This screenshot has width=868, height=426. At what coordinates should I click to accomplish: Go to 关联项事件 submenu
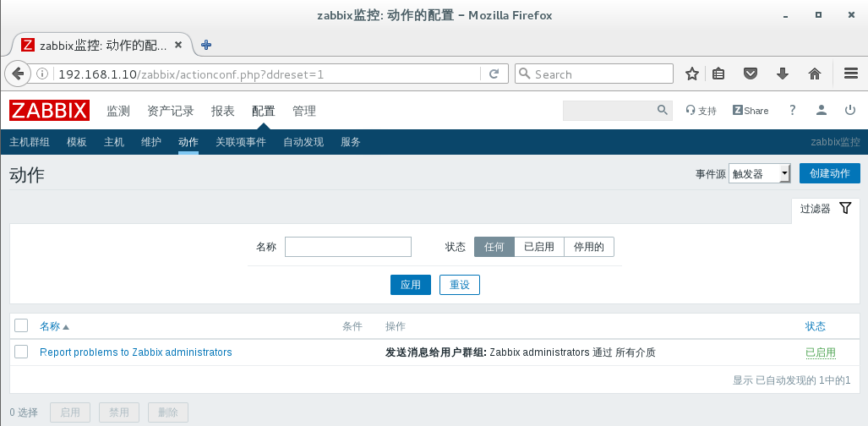tap(241, 142)
